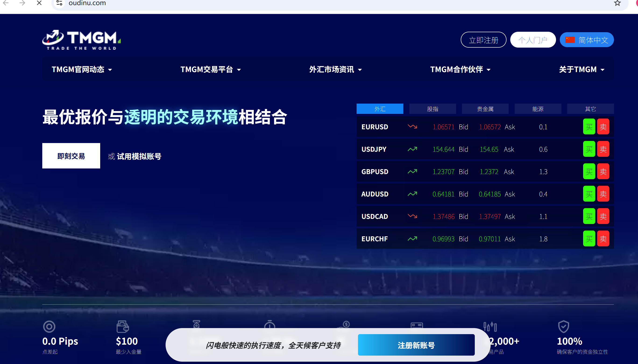Buy GBPUSD with green 买 button
This screenshot has height=364, width=638.
[x=589, y=171]
